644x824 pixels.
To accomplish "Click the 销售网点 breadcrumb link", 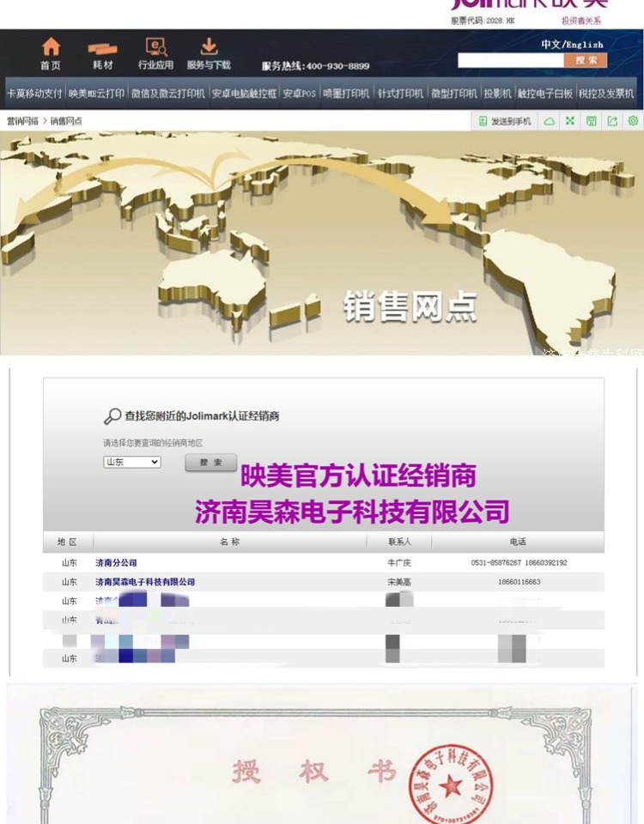I will coord(66,121).
